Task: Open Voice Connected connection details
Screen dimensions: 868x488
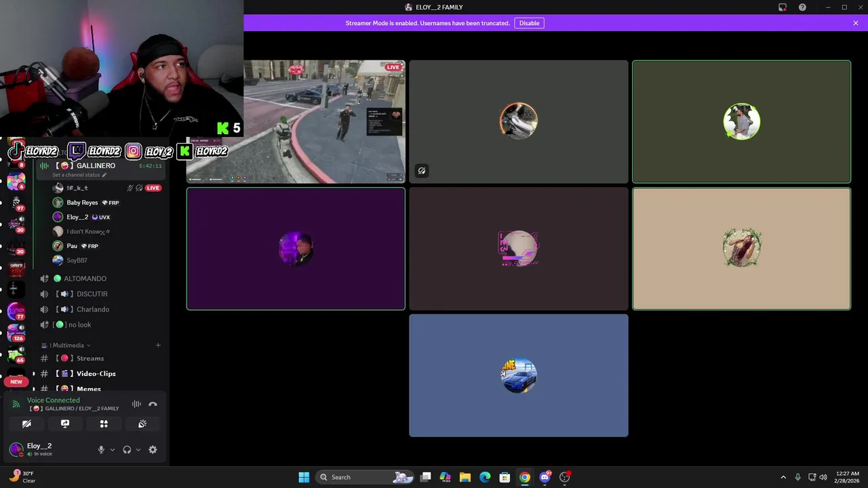Action: click(x=54, y=400)
